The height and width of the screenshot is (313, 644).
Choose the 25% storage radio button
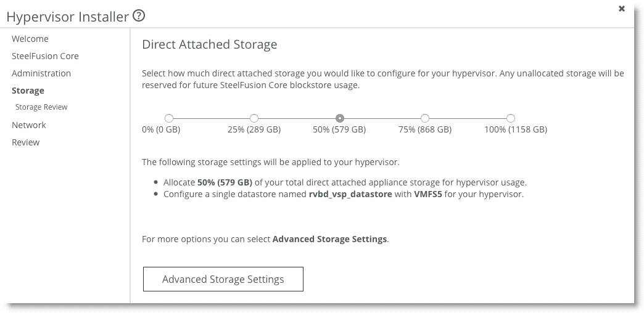[x=254, y=118]
